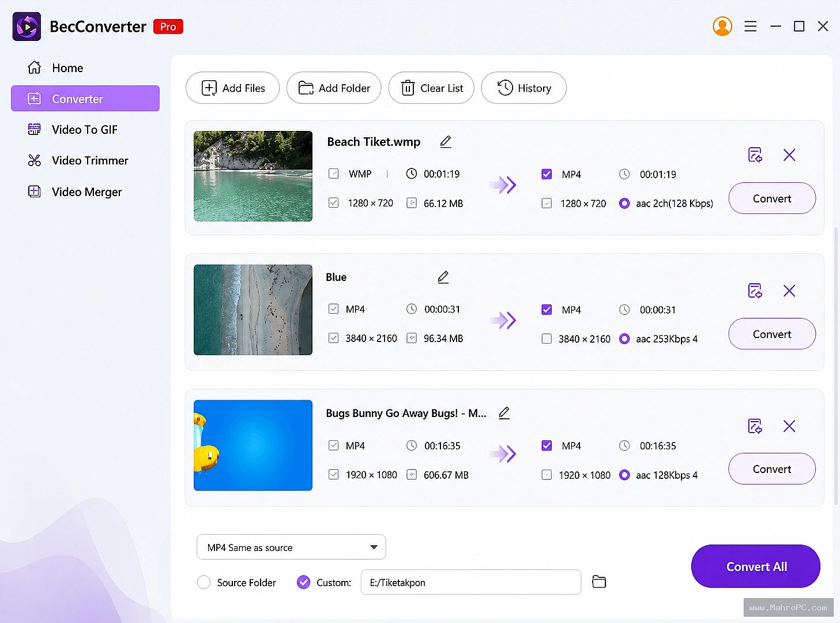Convert the Blue video
840x623 pixels.
pos(772,334)
